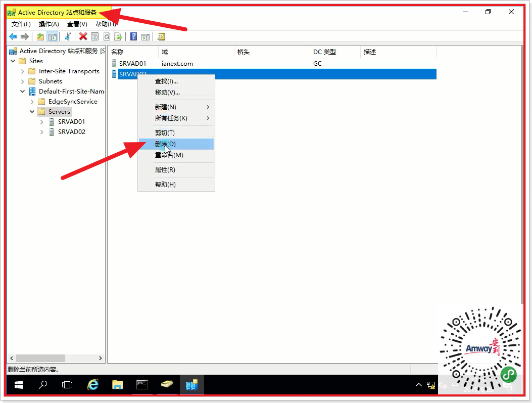Open the 所有任务(K) submenu

(176, 118)
